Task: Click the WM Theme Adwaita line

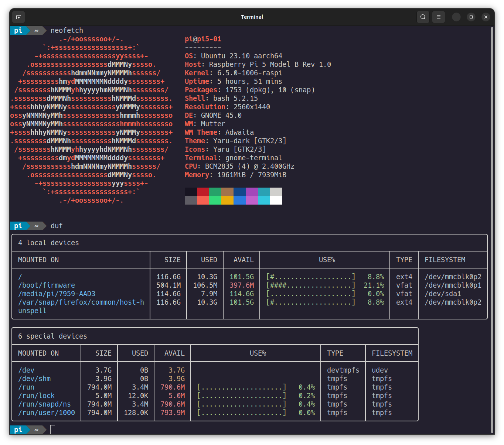Action: click(219, 132)
